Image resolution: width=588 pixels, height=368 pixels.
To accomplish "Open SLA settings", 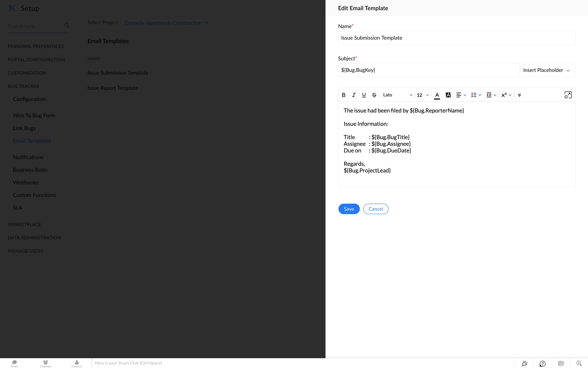I will point(17,208).
